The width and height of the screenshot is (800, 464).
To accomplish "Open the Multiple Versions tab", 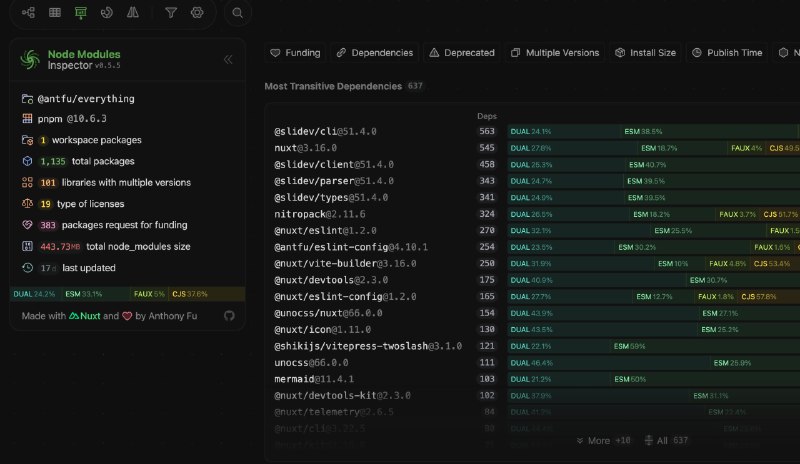I will click(x=554, y=53).
